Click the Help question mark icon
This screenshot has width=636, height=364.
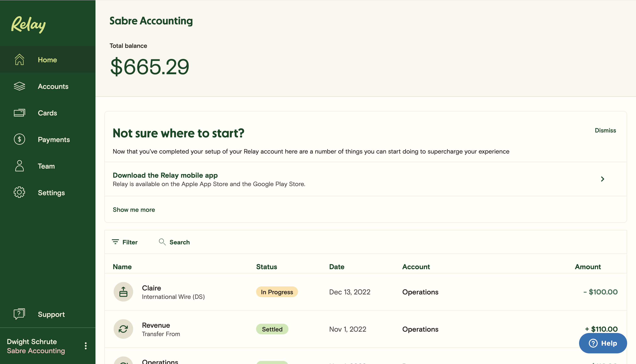click(593, 343)
